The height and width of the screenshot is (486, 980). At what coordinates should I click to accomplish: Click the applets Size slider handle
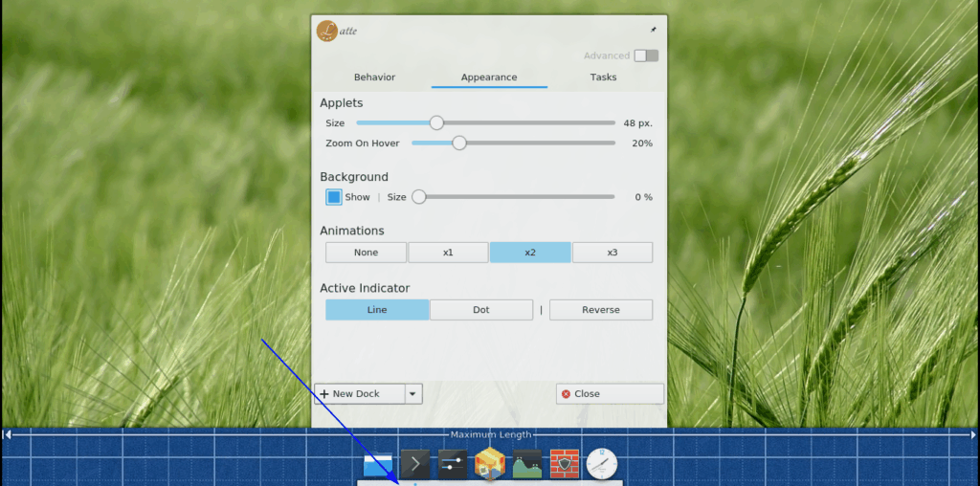pyautogui.click(x=436, y=122)
